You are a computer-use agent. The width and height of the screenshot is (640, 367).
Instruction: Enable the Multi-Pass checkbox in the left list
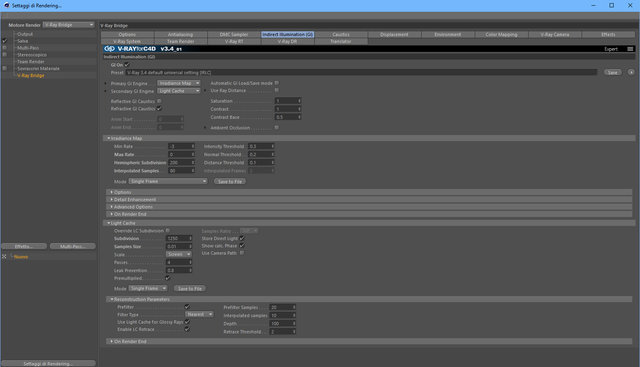4,48
